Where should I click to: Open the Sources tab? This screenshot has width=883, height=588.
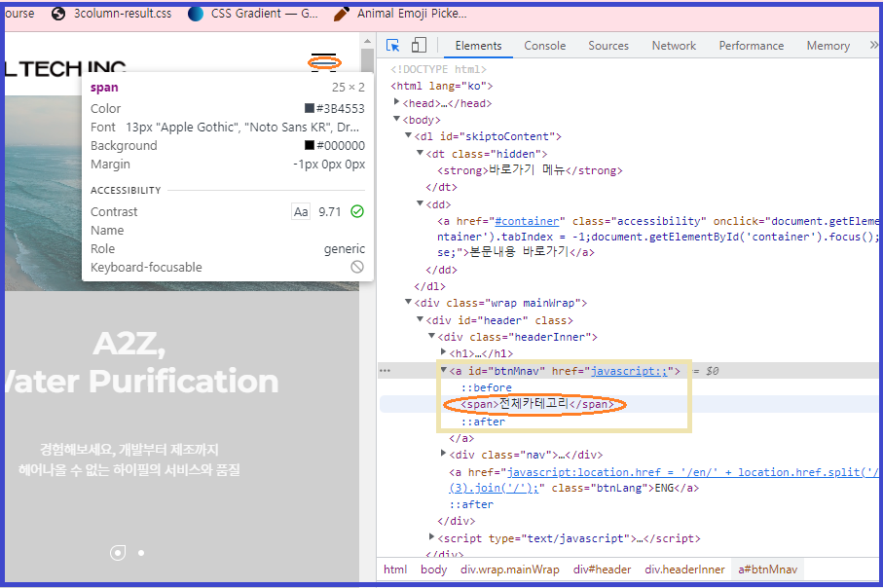point(608,46)
